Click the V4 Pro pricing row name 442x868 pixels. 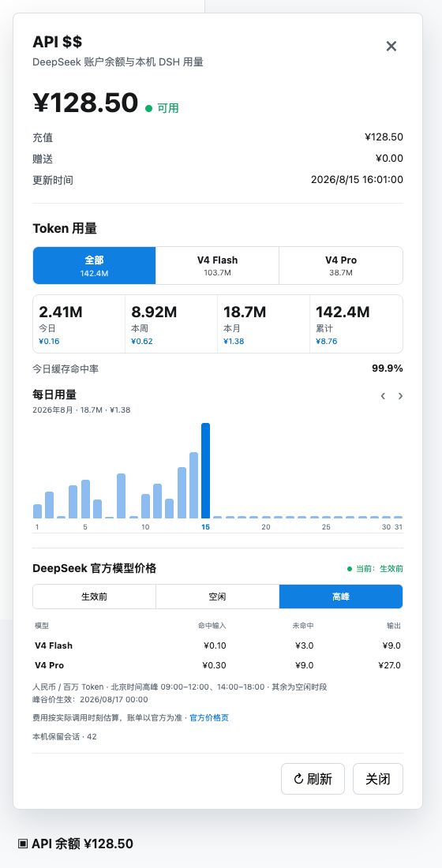click(x=49, y=665)
